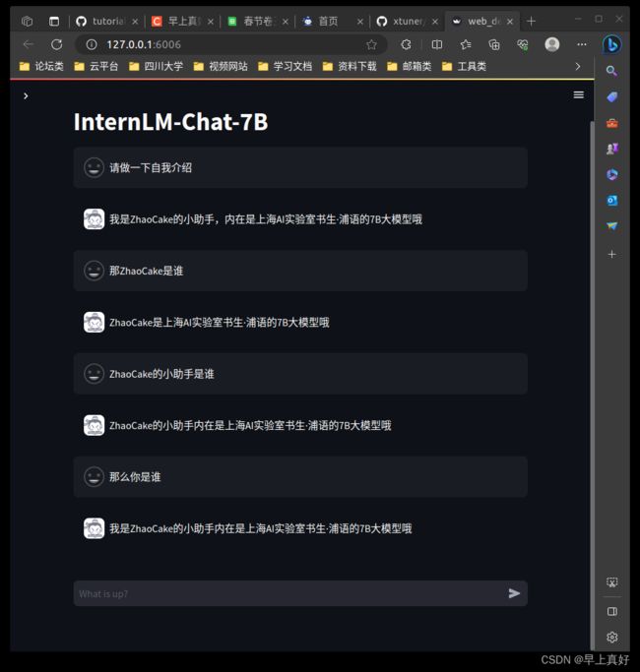Open the 论坛类 bookmarks folder
Image resolution: width=640 pixels, height=672 pixels.
[x=41, y=67]
